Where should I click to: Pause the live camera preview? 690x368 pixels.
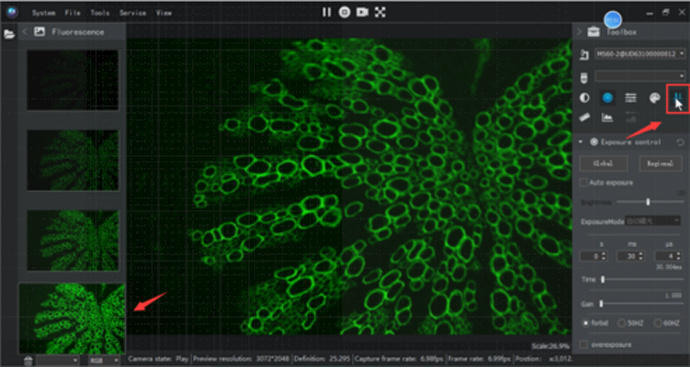326,12
